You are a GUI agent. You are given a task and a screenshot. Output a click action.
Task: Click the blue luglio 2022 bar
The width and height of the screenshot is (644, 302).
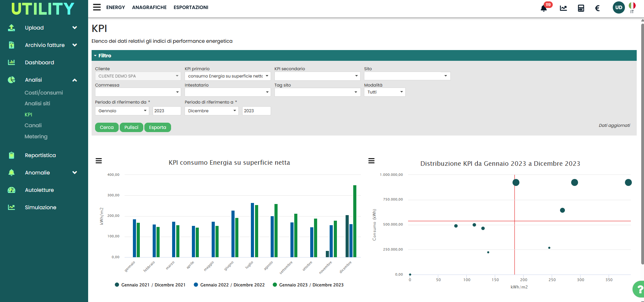coord(253,230)
